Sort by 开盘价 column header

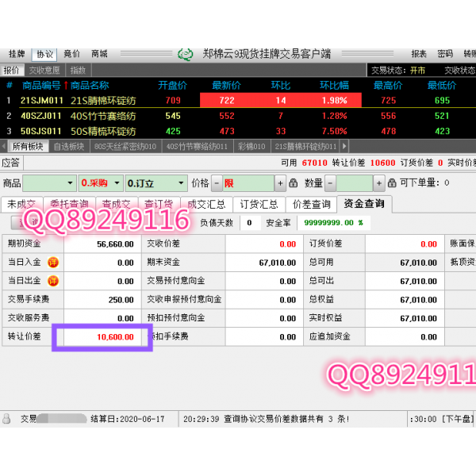click(172, 86)
